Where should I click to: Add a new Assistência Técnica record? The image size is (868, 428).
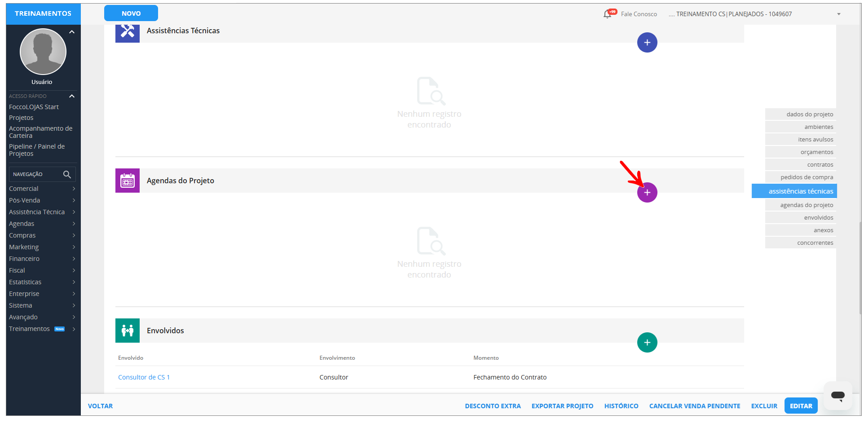(647, 43)
